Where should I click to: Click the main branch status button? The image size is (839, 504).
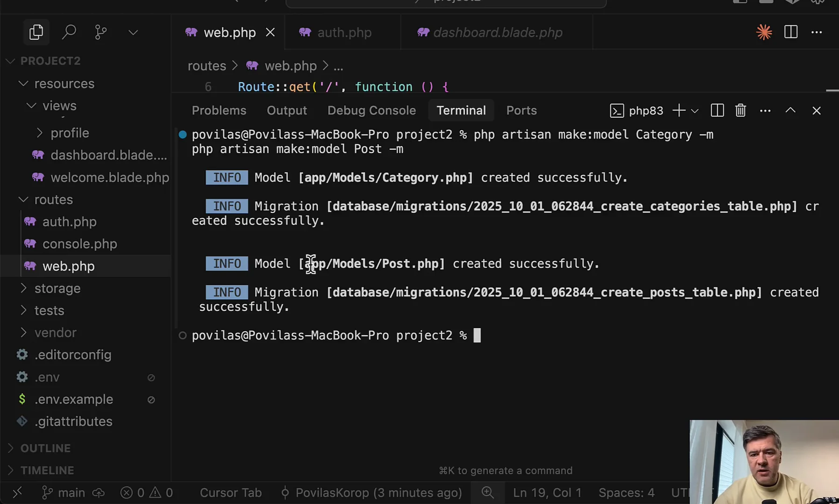pyautogui.click(x=64, y=493)
